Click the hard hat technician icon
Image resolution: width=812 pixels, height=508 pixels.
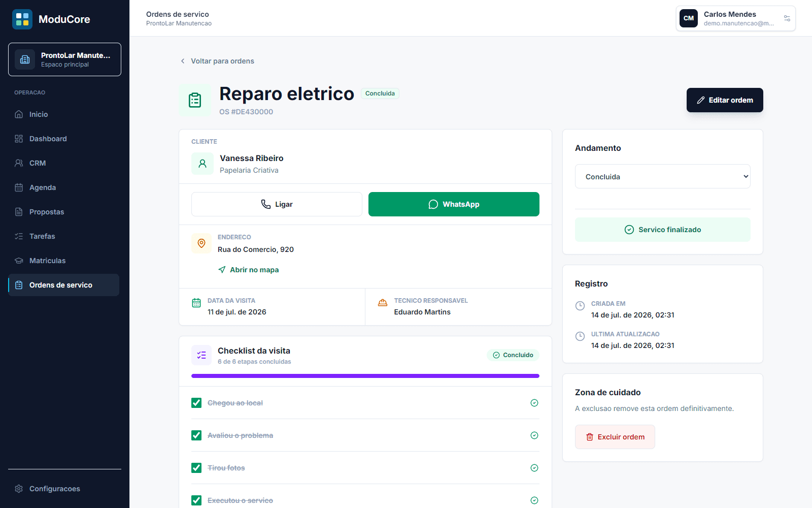383,303
